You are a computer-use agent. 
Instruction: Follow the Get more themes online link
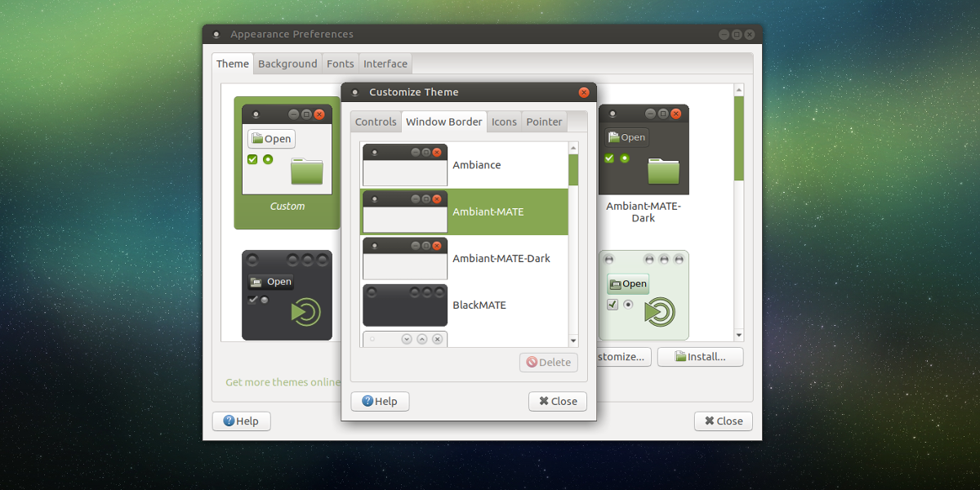coord(283,382)
